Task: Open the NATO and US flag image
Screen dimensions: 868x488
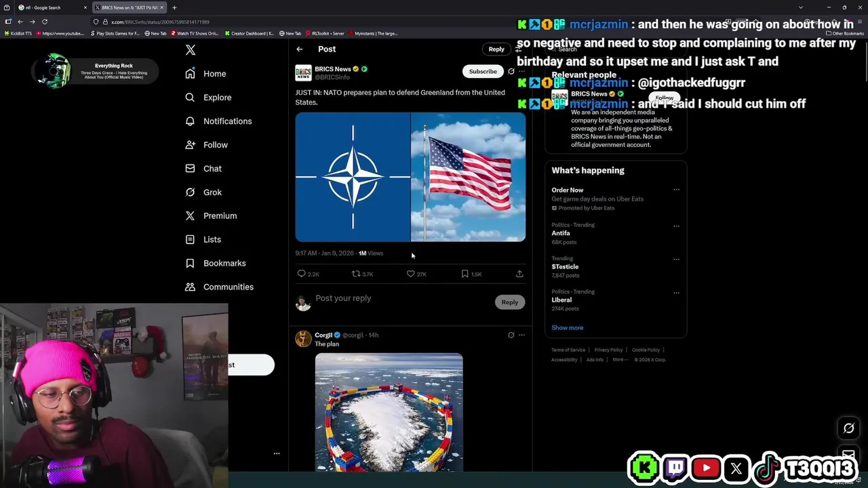Action: click(x=410, y=177)
